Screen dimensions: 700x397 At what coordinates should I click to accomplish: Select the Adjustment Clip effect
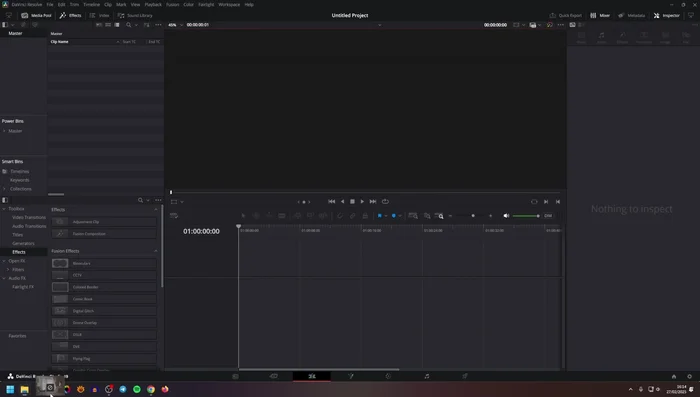tap(104, 221)
